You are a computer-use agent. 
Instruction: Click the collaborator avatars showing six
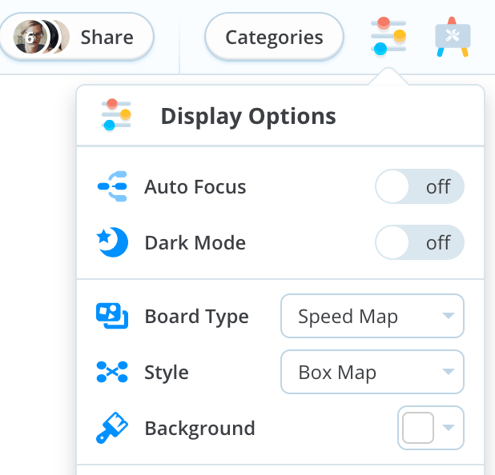[40, 37]
